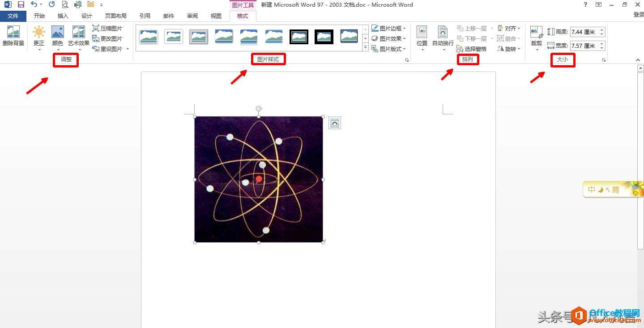Click 压缩图片 (Compress Pictures)
The width and height of the screenshot is (644, 328).
pos(107,28)
